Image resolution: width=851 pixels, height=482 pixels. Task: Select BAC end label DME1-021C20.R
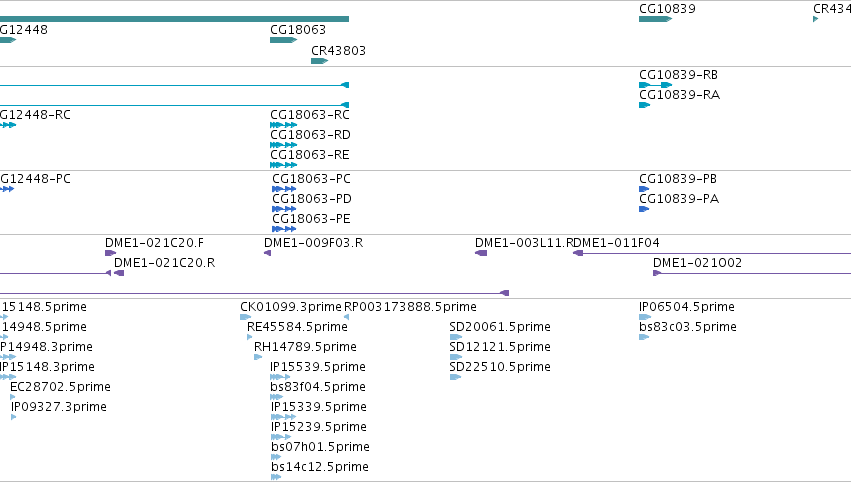(x=164, y=263)
